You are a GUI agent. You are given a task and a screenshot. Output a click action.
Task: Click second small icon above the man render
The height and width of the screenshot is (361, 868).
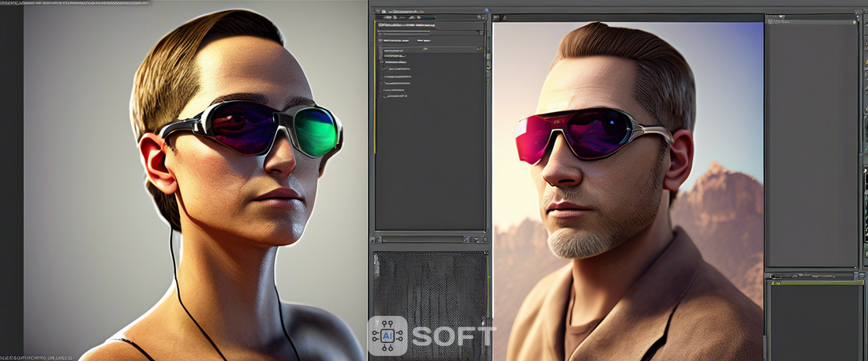(506, 17)
